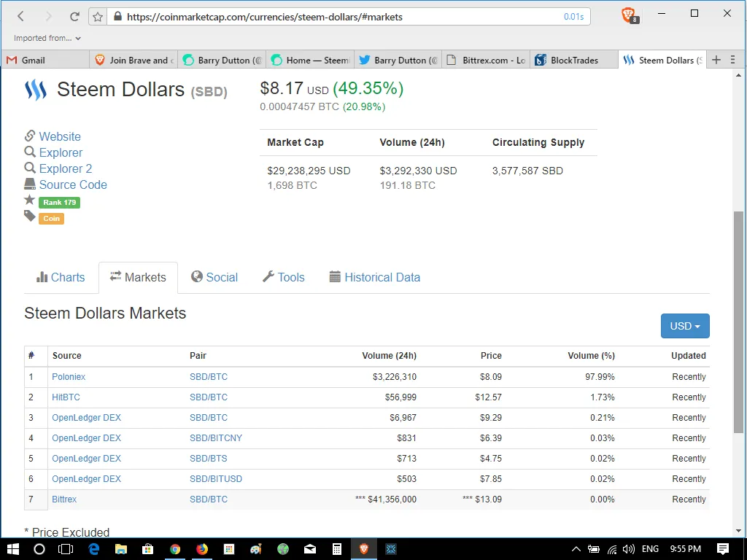747x560 pixels.
Task: Sort table by Price header
Action: 491,356
